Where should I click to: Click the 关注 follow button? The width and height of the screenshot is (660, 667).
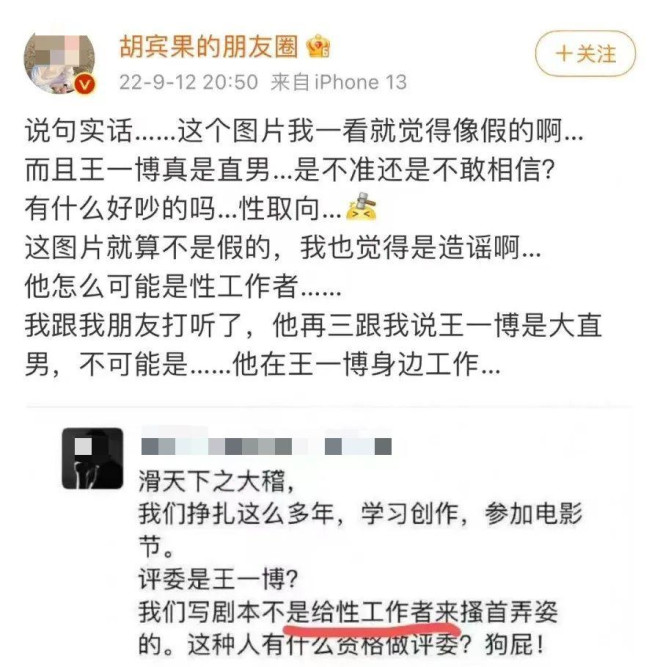click(585, 54)
